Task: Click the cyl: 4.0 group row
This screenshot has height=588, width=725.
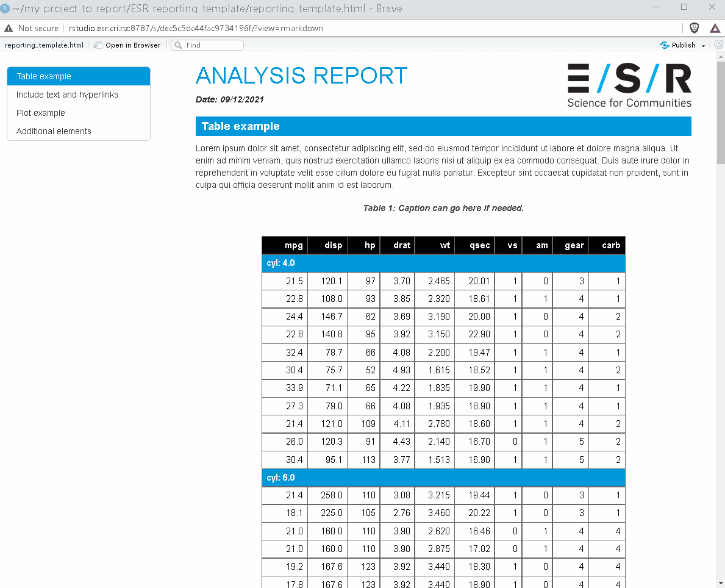Action: [443, 264]
